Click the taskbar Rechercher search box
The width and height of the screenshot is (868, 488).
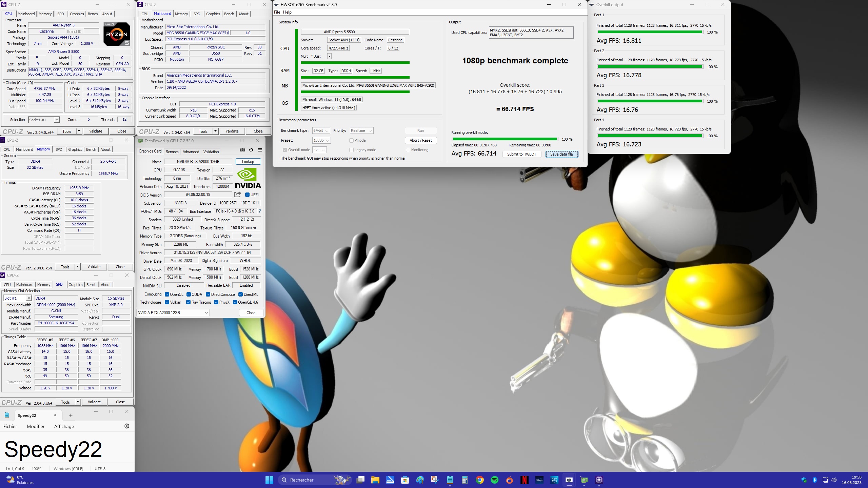click(314, 480)
